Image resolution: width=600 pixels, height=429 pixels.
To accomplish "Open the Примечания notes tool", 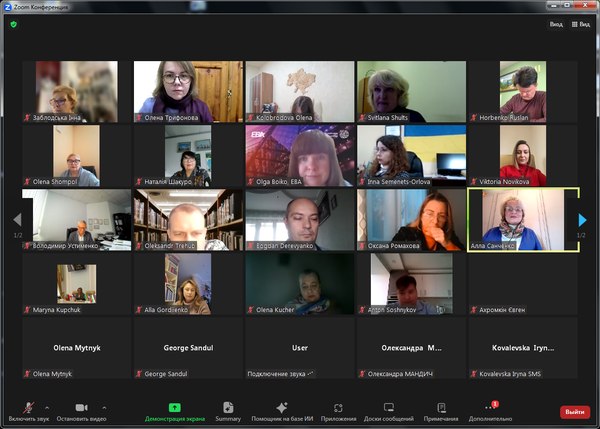I will (x=441, y=408).
